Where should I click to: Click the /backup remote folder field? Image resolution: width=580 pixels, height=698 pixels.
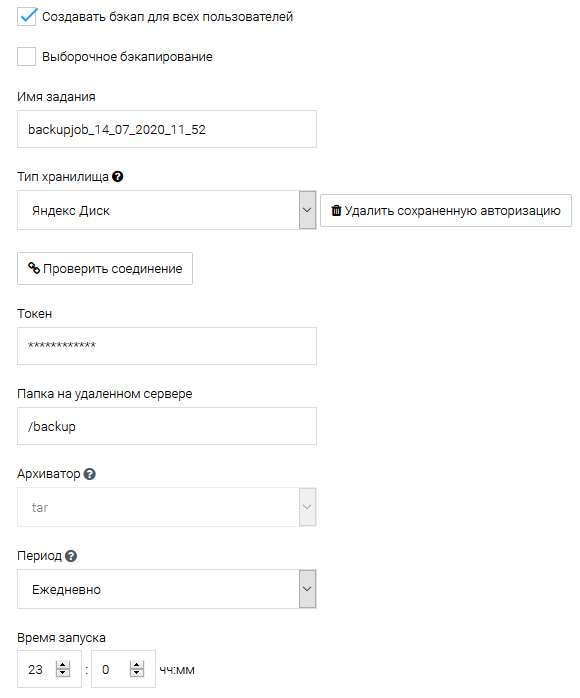(x=167, y=426)
